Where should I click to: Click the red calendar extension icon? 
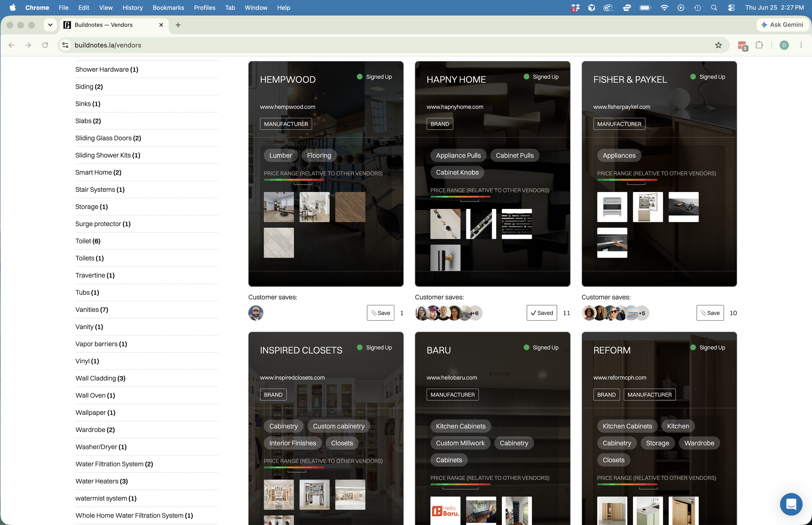pyautogui.click(x=742, y=45)
